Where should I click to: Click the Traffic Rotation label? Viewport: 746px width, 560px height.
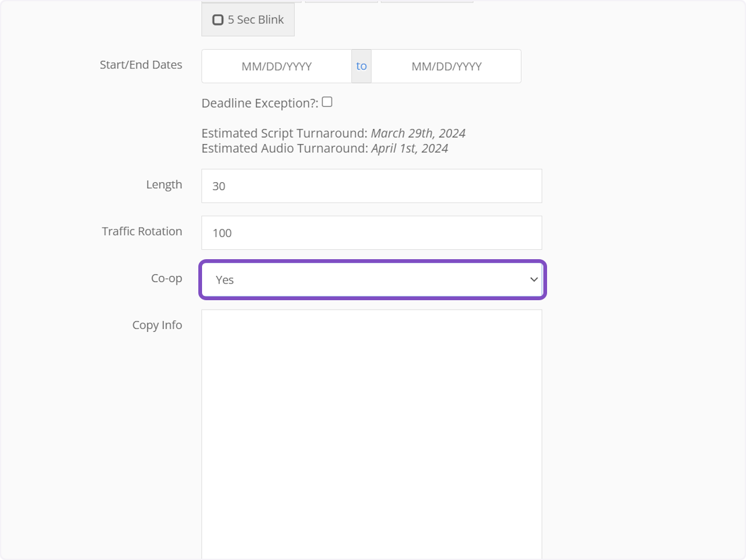(x=142, y=231)
